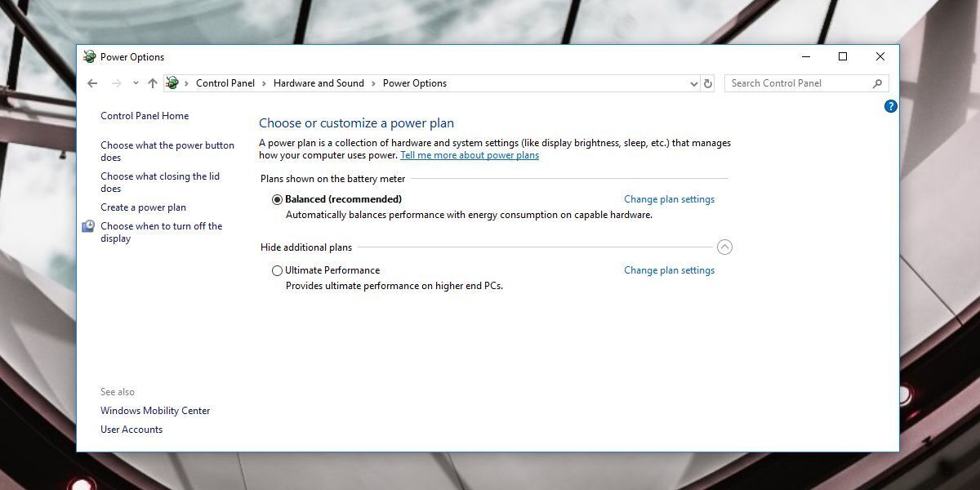The width and height of the screenshot is (980, 490).
Task: Open Create a power plan
Action: click(x=143, y=207)
